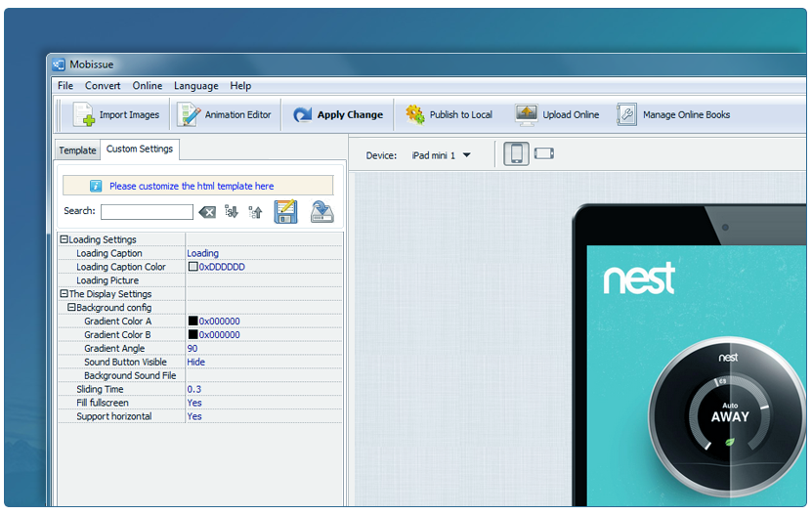The image size is (812, 515).
Task: Click the Sliding Time value 0.3
Action: tap(194, 389)
